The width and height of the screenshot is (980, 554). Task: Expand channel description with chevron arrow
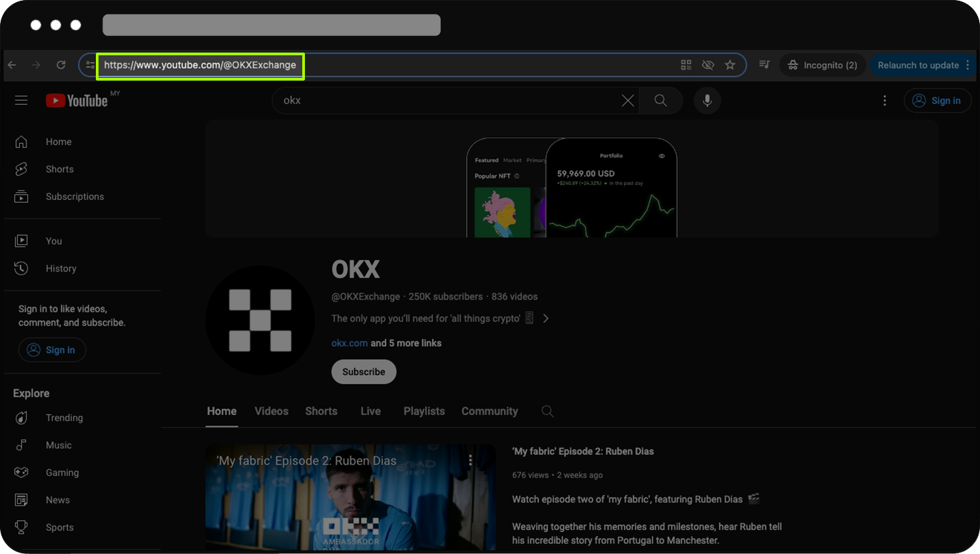click(546, 319)
